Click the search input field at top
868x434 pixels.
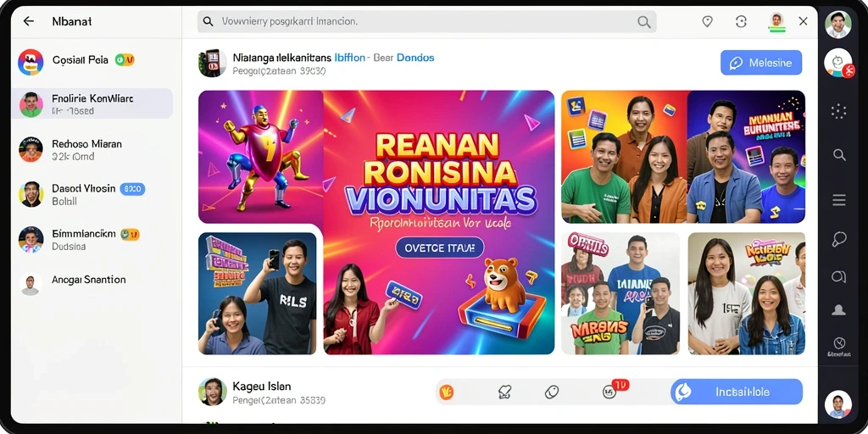(427, 22)
